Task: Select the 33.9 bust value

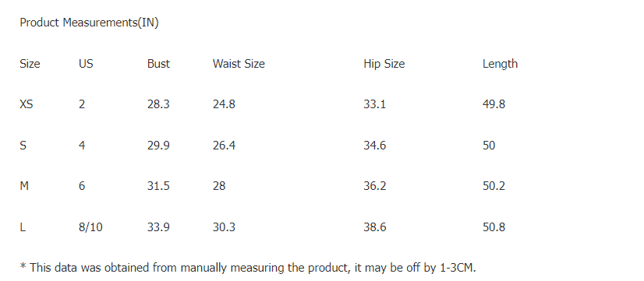Action: [158, 227]
